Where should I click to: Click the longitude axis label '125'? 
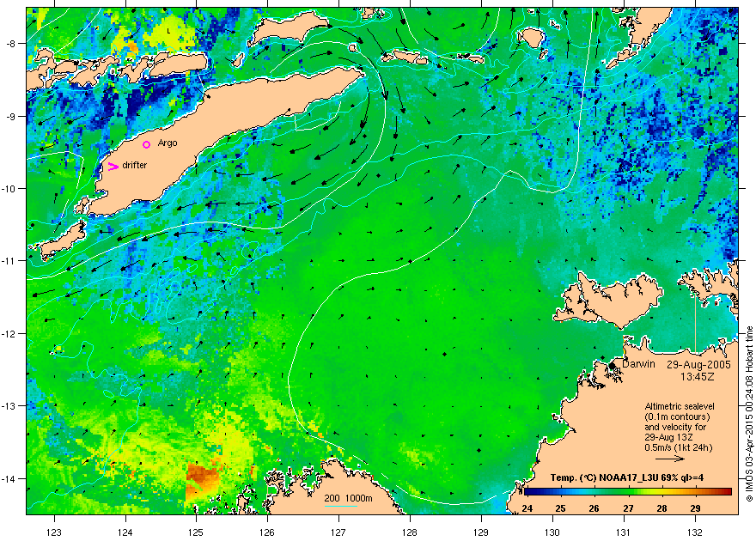pos(196,532)
